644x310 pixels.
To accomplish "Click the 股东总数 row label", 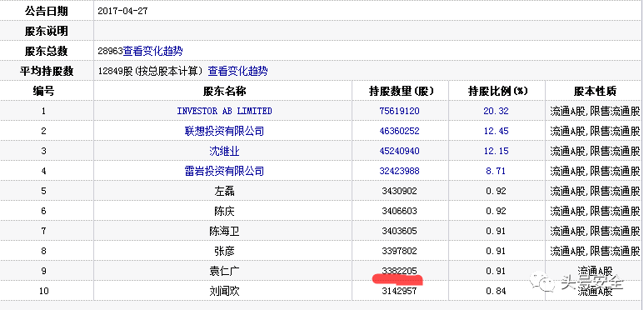I will point(47,52).
